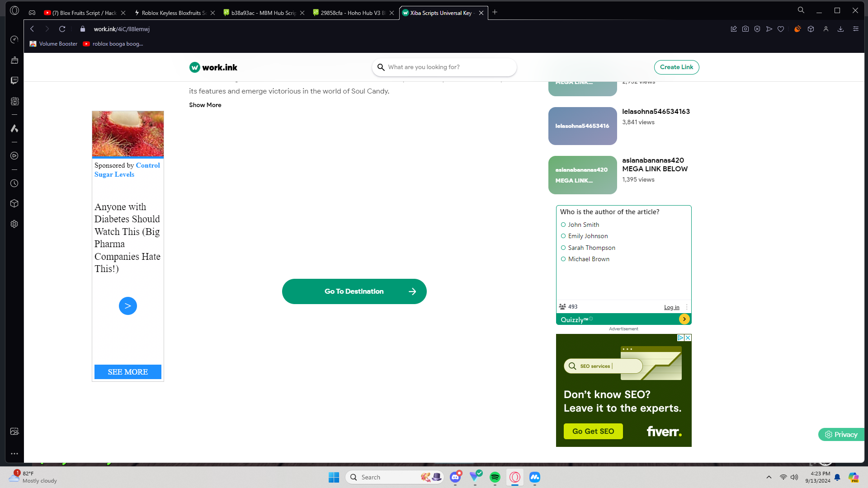Click the Windows taskbar Search box
This screenshot has height=488, width=868.
coord(395,477)
